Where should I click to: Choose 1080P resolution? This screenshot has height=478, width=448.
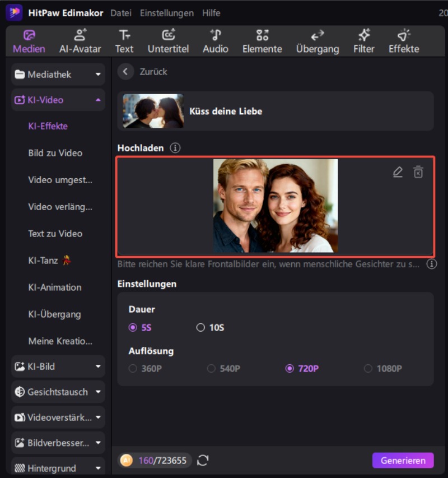(368, 369)
